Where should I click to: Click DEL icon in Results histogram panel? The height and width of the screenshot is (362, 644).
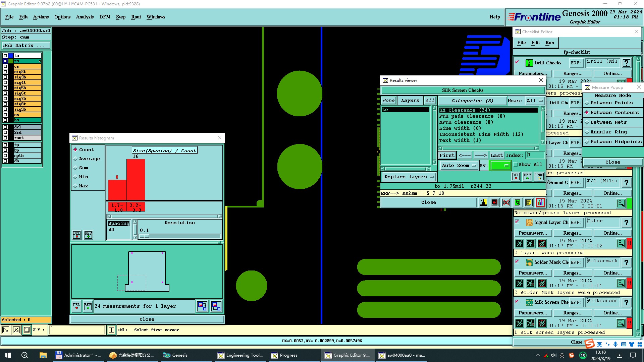[x=77, y=235]
